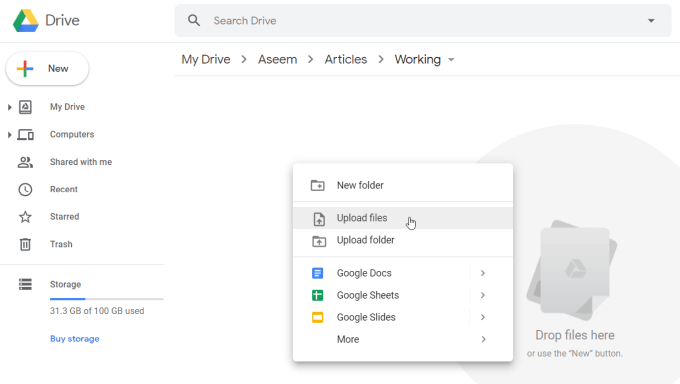Click the New button
Viewport: 680px width, 384px height.
point(47,69)
